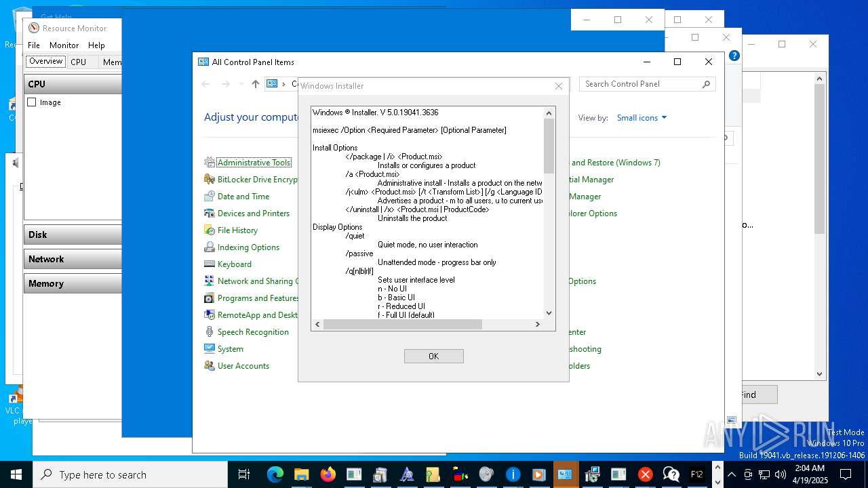The height and width of the screenshot is (488, 868).
Task: Open the Administrative Tools icon
Action: [x=210, y=163]
